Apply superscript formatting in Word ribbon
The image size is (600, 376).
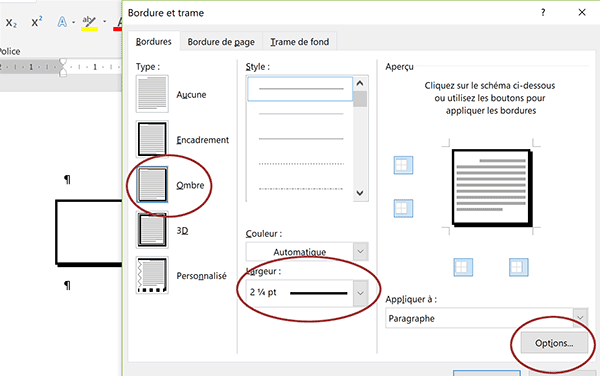tap(37, 22)
